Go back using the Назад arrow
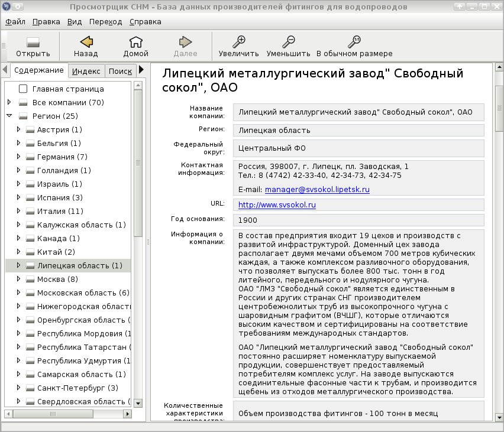This screenshot has width=504, height=432. coord(86,42)
